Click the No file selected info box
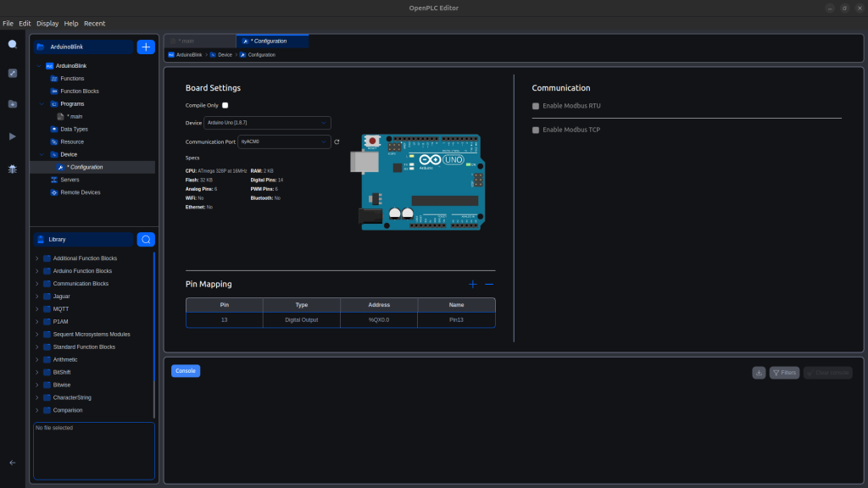The image size is (868, 488). pos(94,451)
